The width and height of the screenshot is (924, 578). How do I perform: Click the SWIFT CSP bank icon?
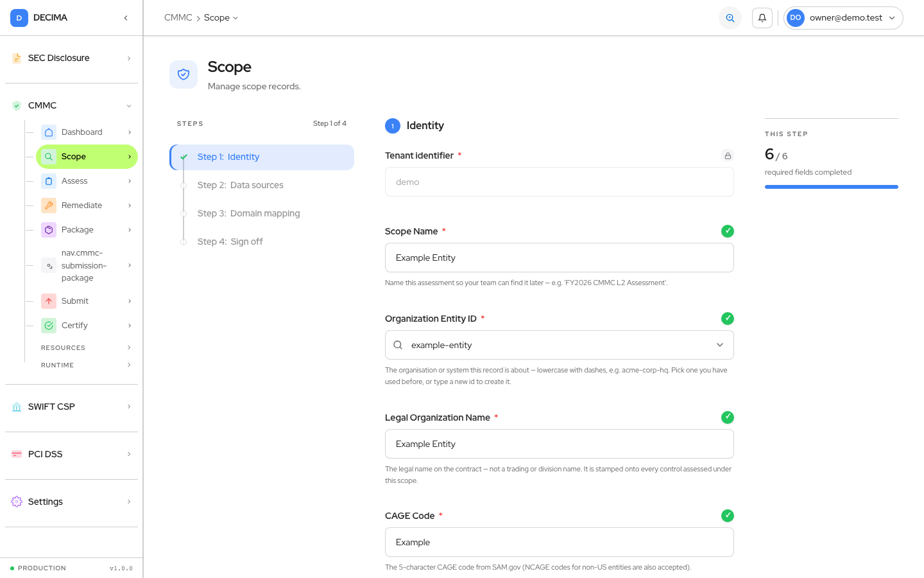coord(17,407)
